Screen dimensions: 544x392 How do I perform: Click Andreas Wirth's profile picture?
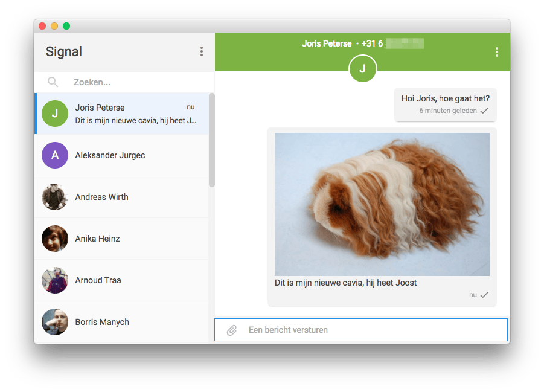[x=54, y=197]
